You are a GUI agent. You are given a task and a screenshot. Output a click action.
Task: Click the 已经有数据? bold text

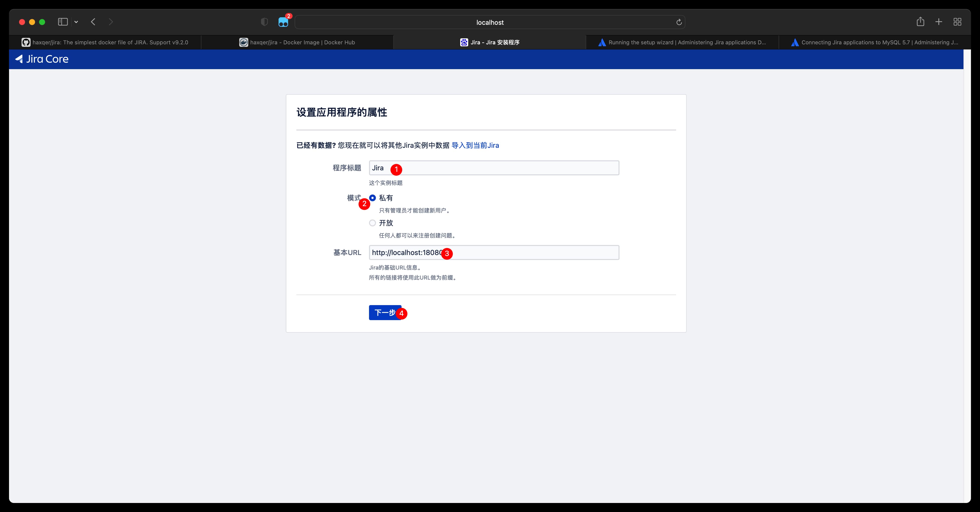click(x=316, y=145)
